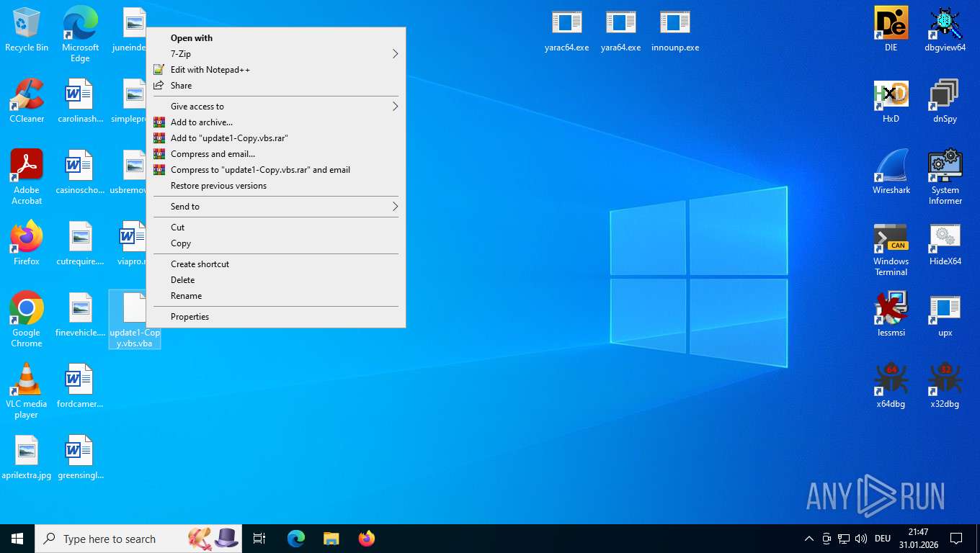Launch the x32dbg debugger shortcut
980x553 pixels.
[x=945, y=386]
